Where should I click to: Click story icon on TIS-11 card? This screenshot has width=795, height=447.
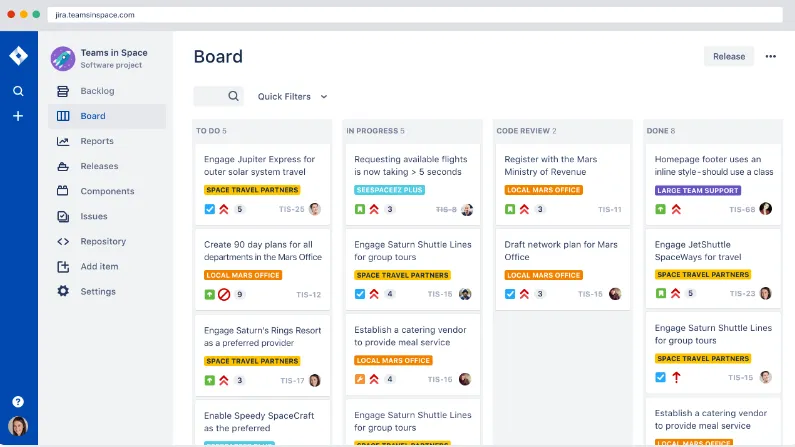[510, 209]
